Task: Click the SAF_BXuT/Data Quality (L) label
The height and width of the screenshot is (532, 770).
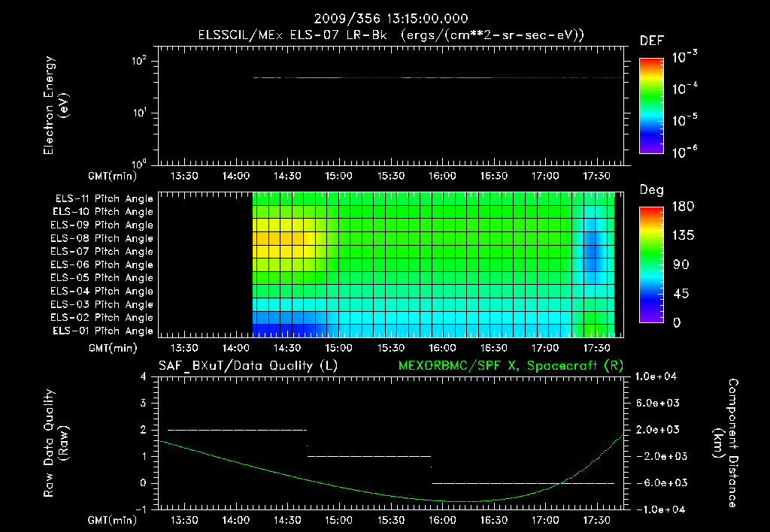Action: point(248,366)
